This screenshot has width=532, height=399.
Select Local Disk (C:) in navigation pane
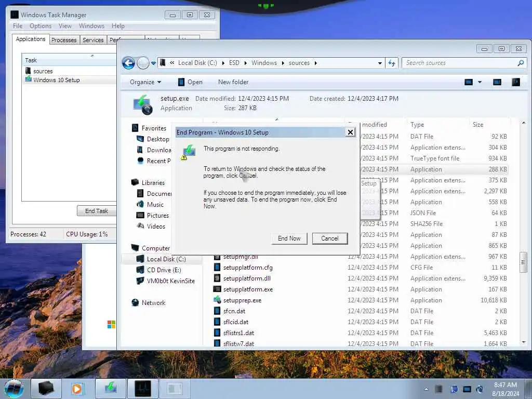tap(166, 259)
